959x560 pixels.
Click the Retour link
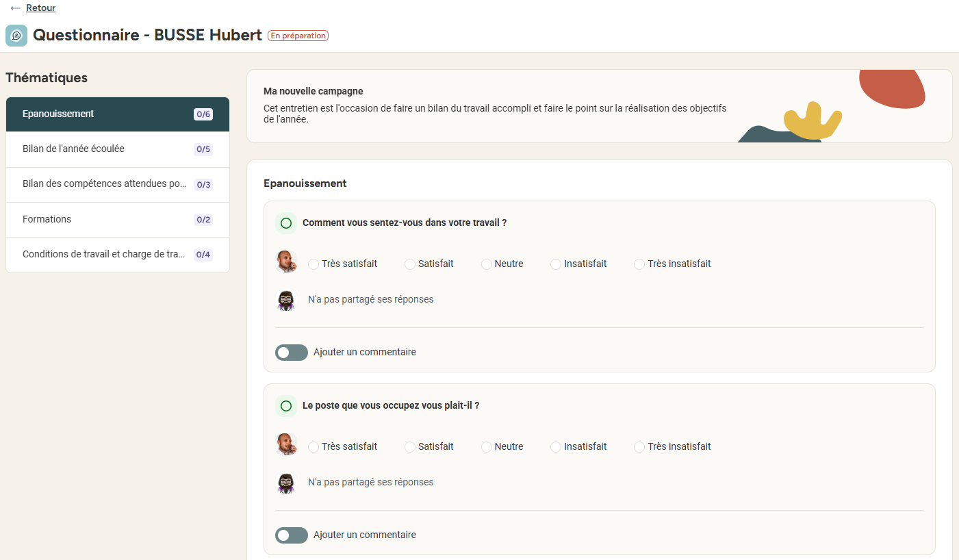tap(40, 8)
